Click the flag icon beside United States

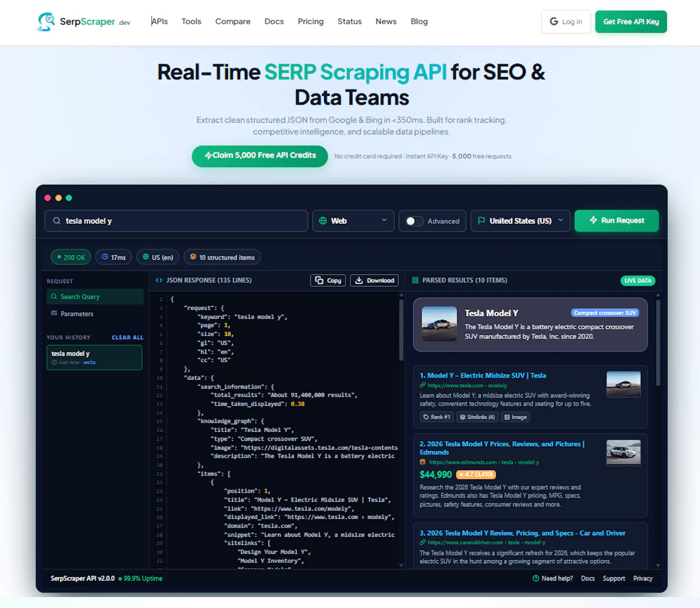pyautogui.click(x=481, y=221)
